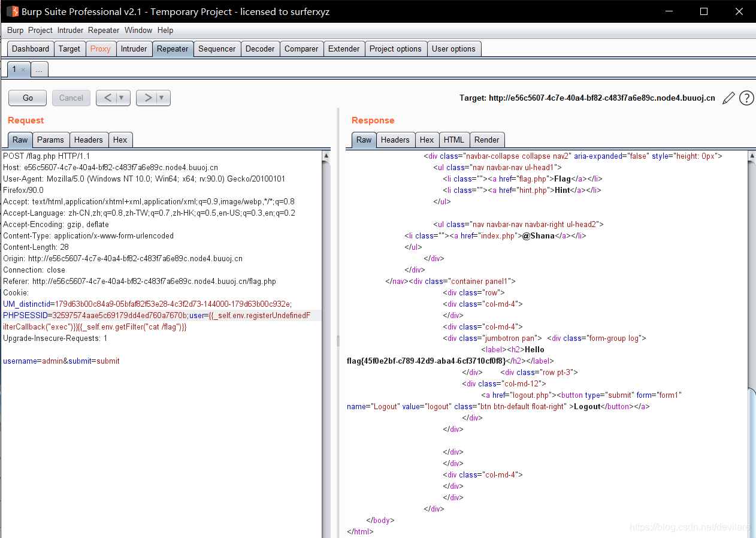Open the help question mark icon
The height and width of the screenshot is (538, 756).
coord(746,98)
